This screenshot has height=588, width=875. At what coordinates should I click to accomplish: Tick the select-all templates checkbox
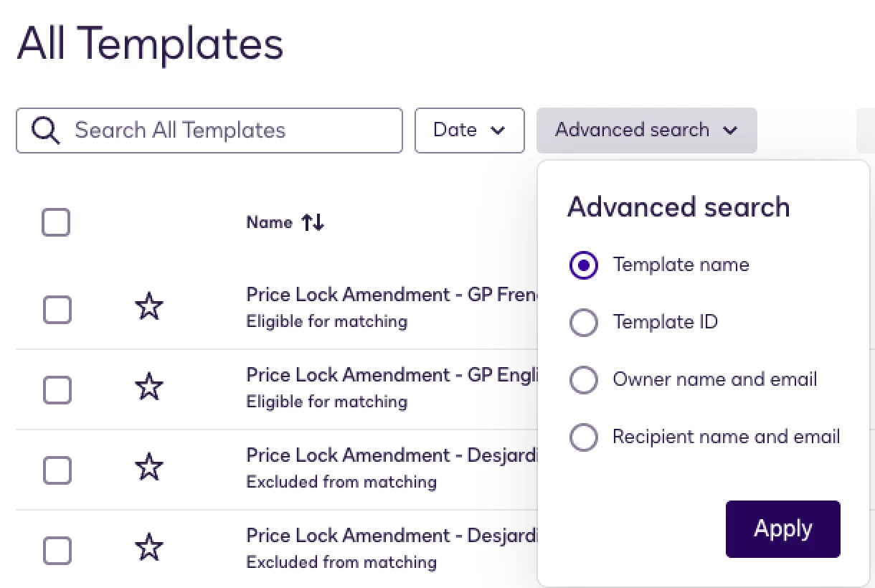coord(56,223)
